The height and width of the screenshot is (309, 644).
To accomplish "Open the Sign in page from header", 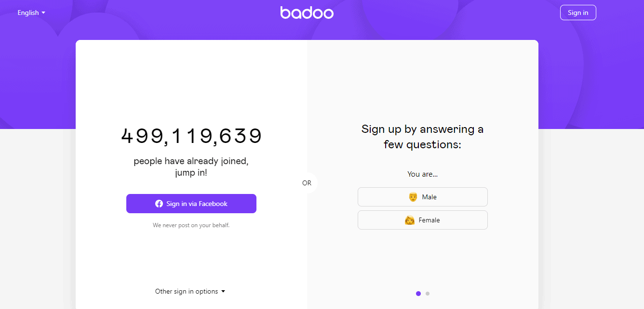I will (578, 13).
